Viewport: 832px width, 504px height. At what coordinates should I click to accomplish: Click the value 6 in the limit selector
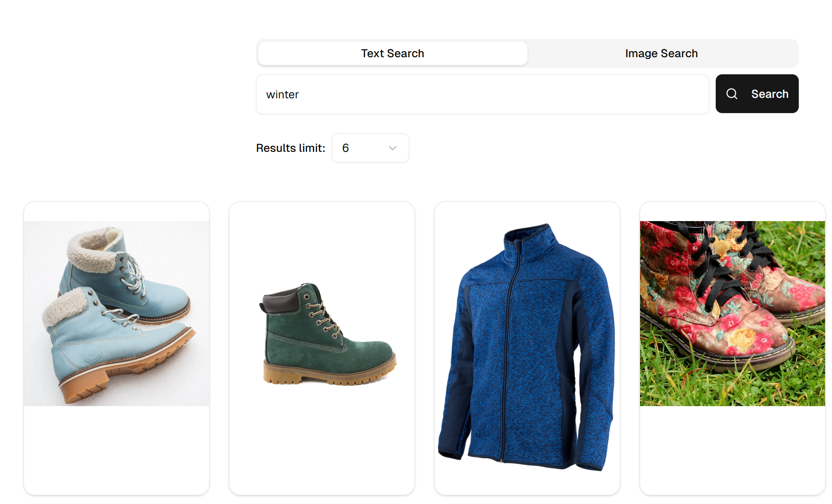[x=346, y=148]
